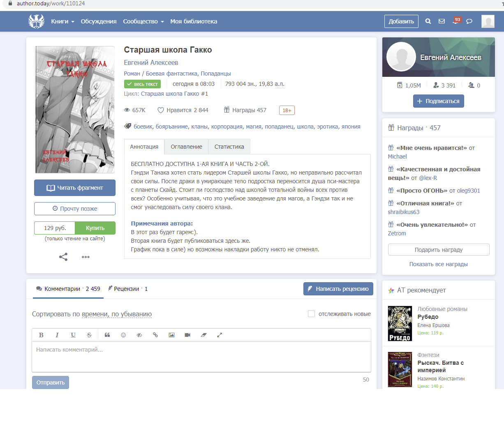Image resolution: width=504 pixels, height=426 pixels.
Task: Expand comment editor to fullscreen
Action: [x=220, y=335]
